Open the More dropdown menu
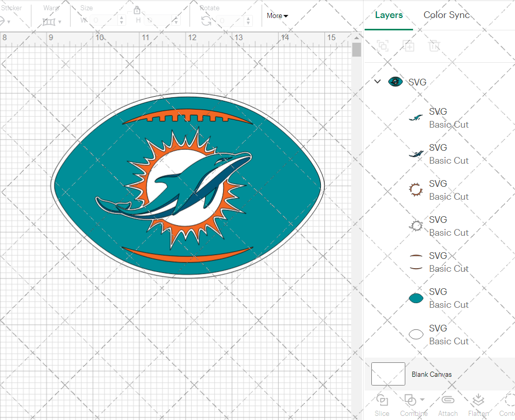The image size is (515, 420). coord(277,16)
